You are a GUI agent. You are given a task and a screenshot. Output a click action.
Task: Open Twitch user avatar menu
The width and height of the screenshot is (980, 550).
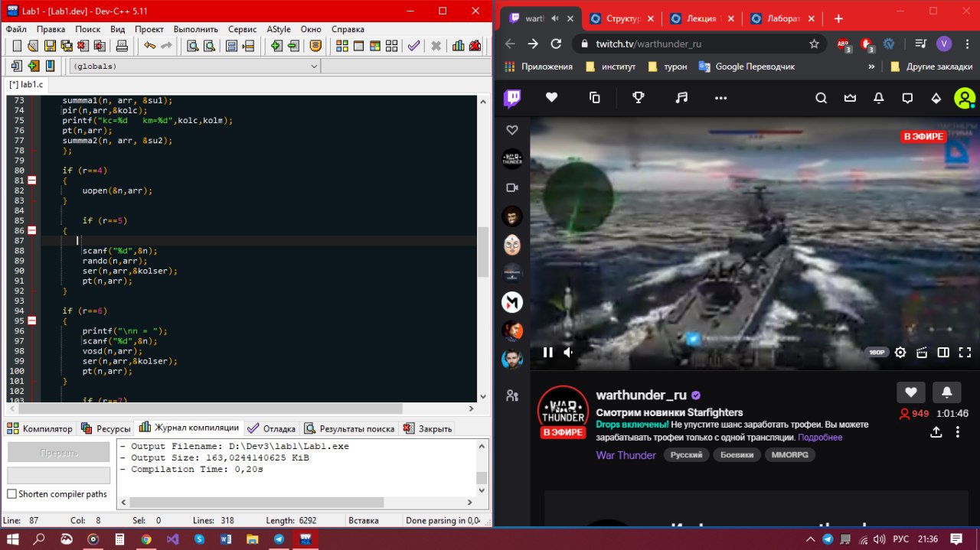(x=965, y=98)
